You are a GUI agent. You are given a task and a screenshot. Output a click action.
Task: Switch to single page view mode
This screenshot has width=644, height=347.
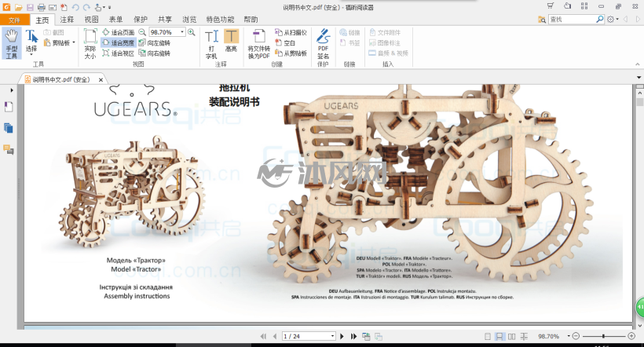click(x=488, y=336)
